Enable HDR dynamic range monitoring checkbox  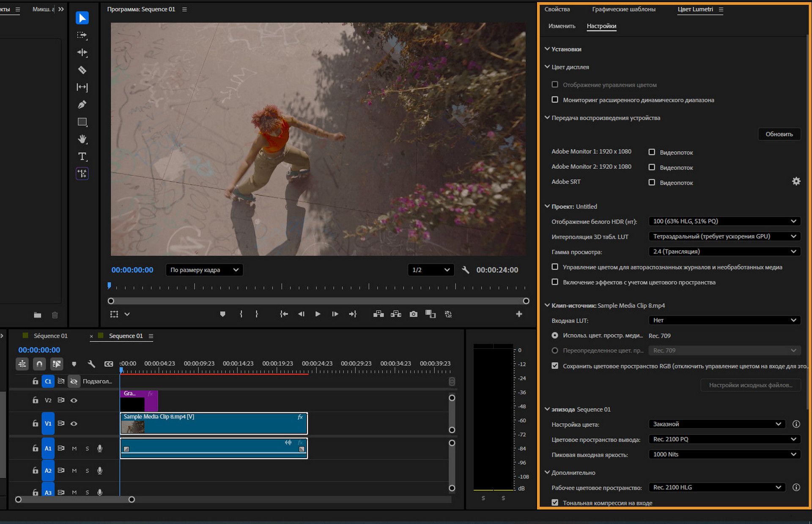(555, 100)
